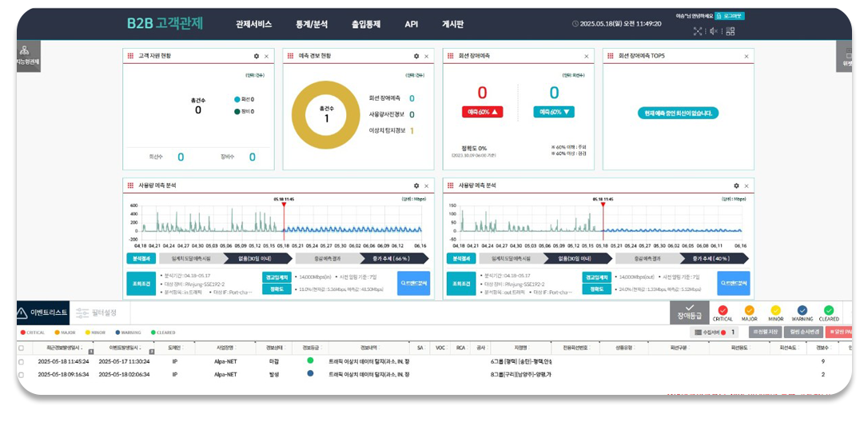Screen dimensions: 868x438
Task: Open the 관제서비스 menu
Action: tap(253, 24)
